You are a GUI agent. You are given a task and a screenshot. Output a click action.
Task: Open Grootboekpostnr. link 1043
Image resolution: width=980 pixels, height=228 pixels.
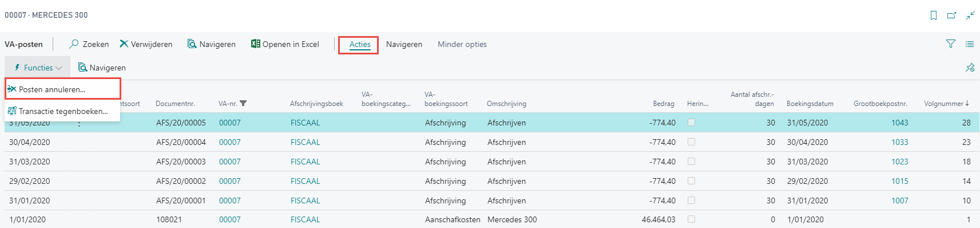(900, 123)
